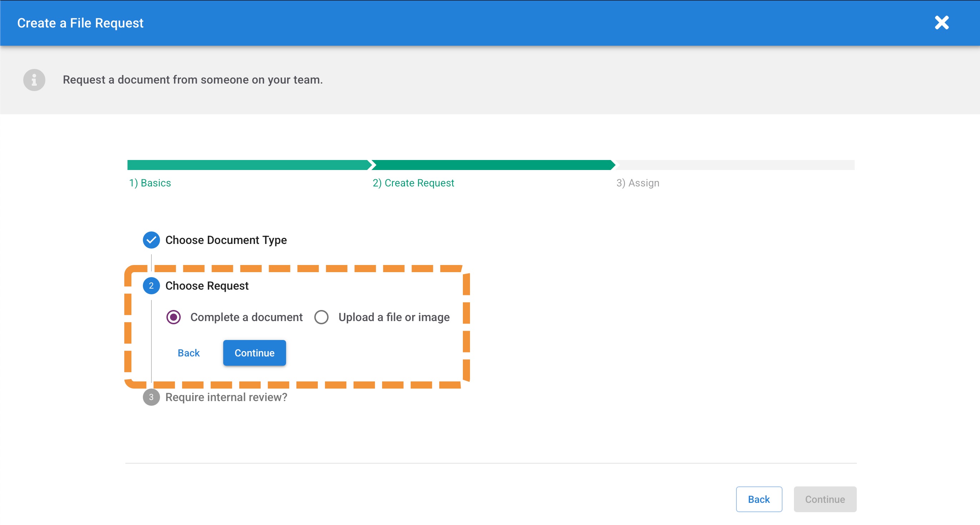The width and height of the screenshot is (980, 525).
Task: Click the gray step 3 circle
Action: click(151, 397)
